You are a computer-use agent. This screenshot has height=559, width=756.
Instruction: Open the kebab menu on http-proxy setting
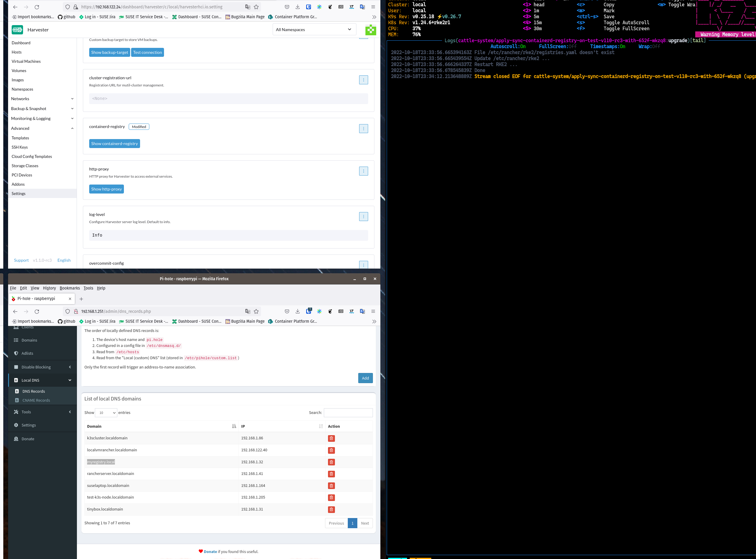tap(363, 171)
